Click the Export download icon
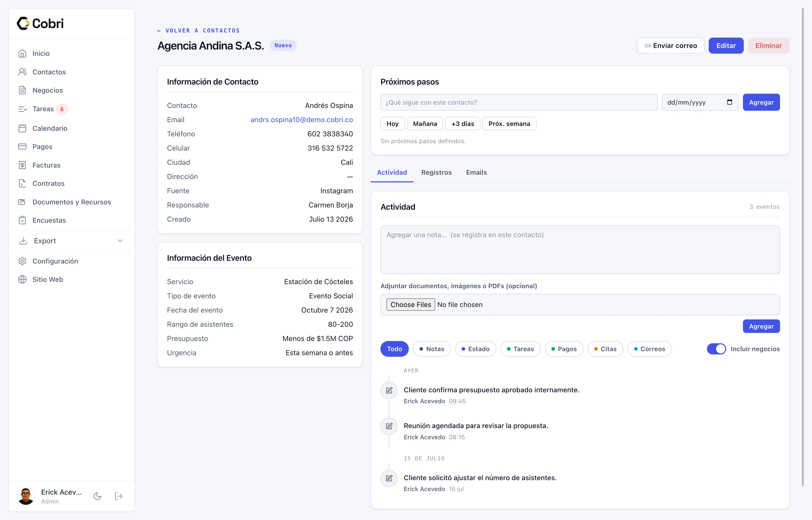 (23, 241)
